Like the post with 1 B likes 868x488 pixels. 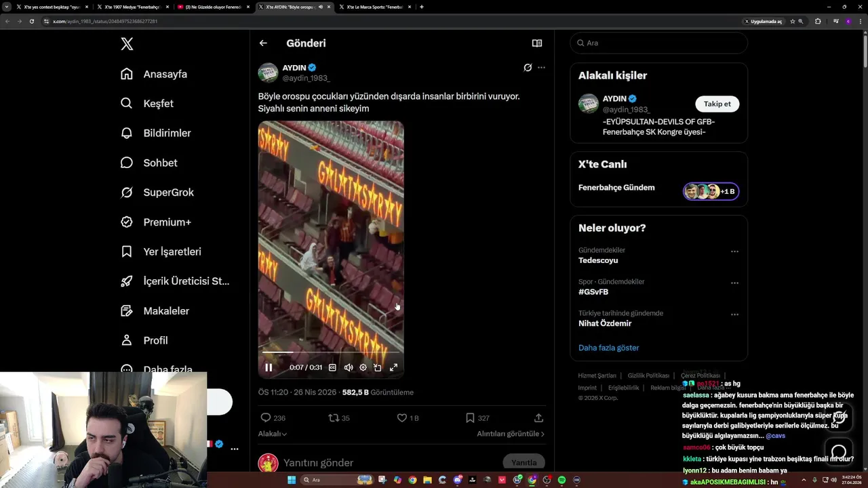408,418
